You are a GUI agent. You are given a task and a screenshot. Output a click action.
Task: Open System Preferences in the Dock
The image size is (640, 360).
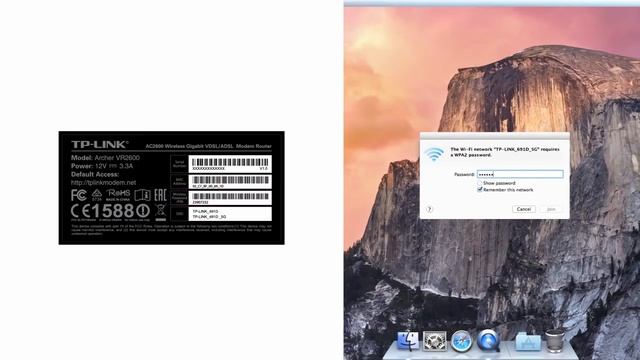(x=435, y=341)
